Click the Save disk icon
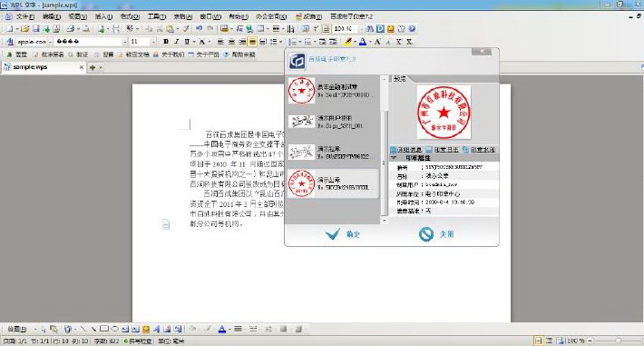Image resolution: width=644 pixels, height=346 pixels. point(36,29)
